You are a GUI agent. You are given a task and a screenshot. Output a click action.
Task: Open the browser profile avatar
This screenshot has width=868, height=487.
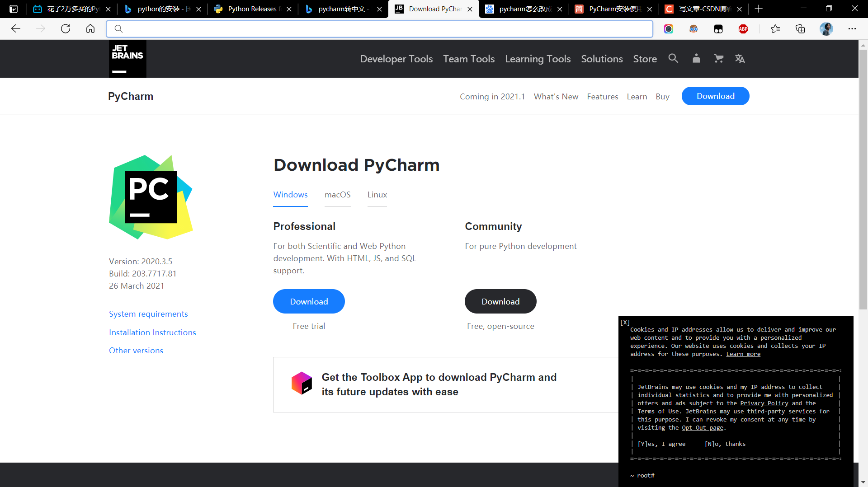coord(826,29)
